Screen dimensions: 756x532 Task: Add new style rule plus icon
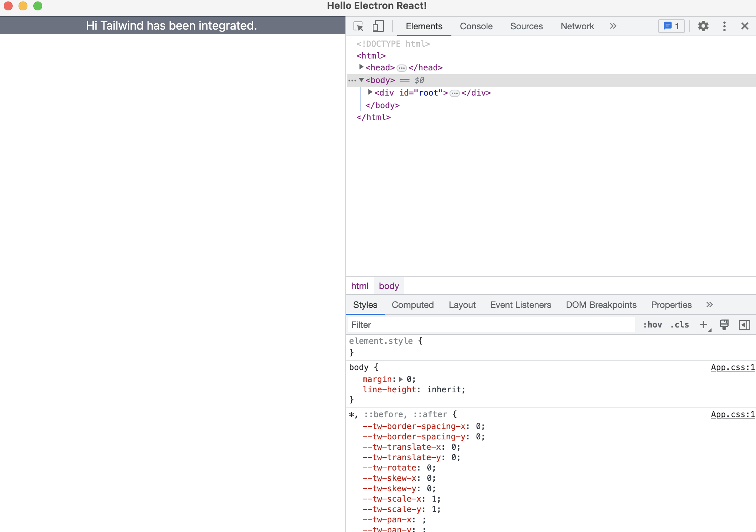pyautogui.click(x=703, y=325)
